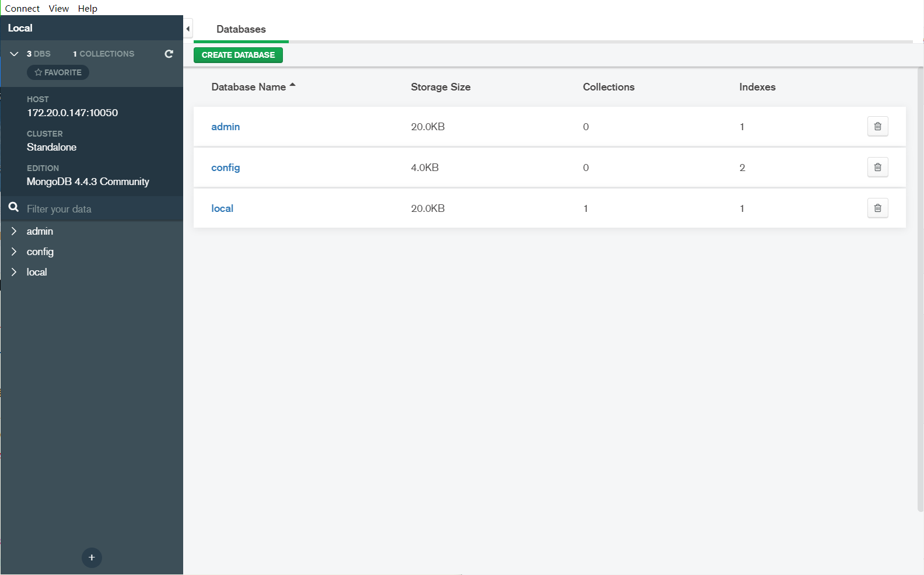Refresh the databases list in sidebar
Image resolution: width=924 pixels, height=575 pixels.
(169, 54)
